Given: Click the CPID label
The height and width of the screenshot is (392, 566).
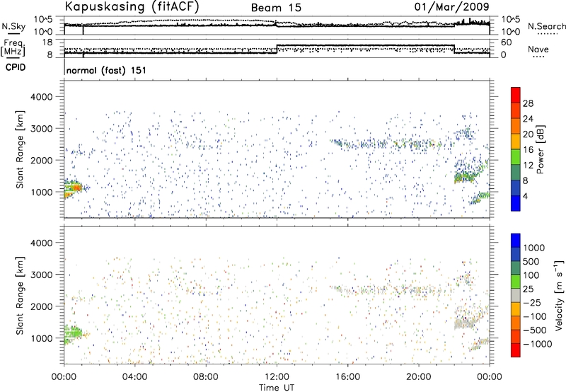Looking at the screenshot, I should [16, 67].
